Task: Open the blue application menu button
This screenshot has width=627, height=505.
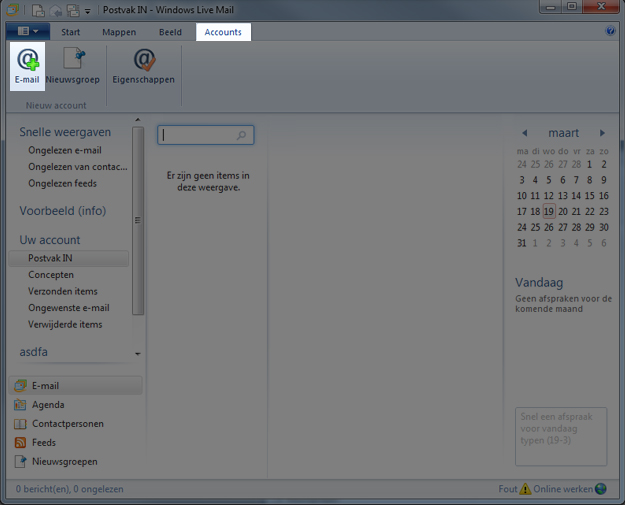Action: (28, 31)
